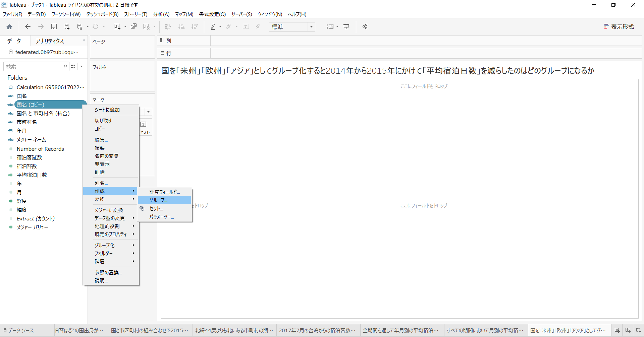This screenshot has width=644, height=337.
Task: Click the redo forward arrow icon
Action: pos(41,27)
